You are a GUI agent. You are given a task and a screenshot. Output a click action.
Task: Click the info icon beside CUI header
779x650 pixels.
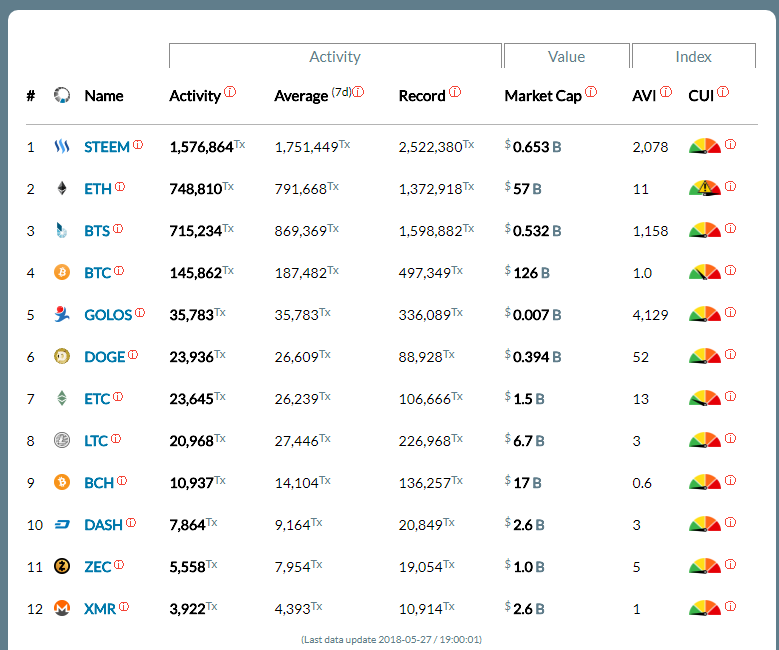pyautogui.click(x=723, y=91)
